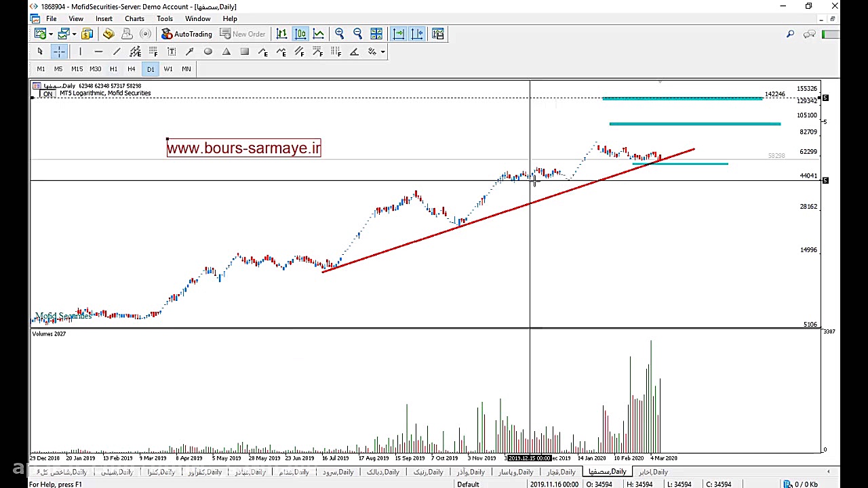Click the user account toolbar icon
The height and width of the screenshot is (488, 868).
click(127, 34)
